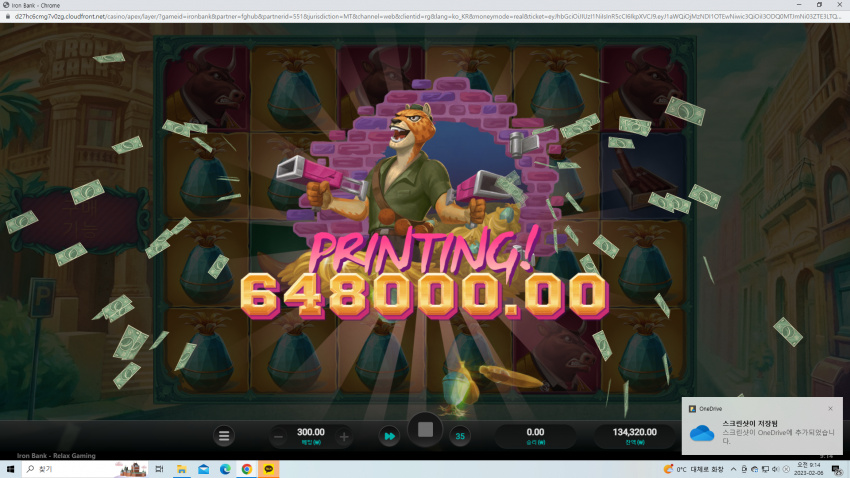
Task: Click the 648000.00 win amount
Action: point(424,295)
